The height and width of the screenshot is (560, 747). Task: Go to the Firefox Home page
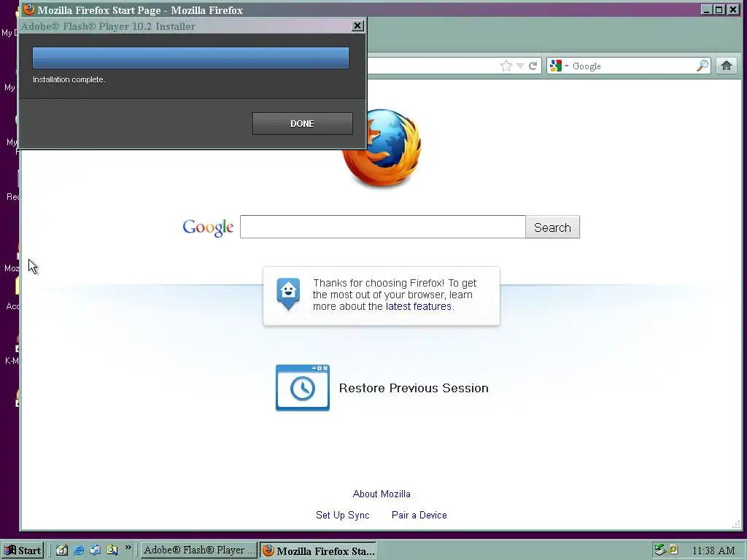[726, 66]
